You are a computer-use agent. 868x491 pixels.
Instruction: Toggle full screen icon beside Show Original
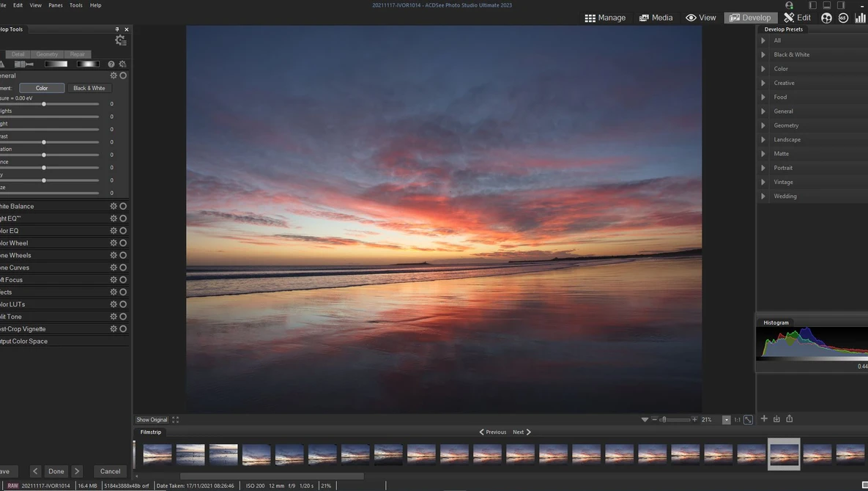coord(176,420)
